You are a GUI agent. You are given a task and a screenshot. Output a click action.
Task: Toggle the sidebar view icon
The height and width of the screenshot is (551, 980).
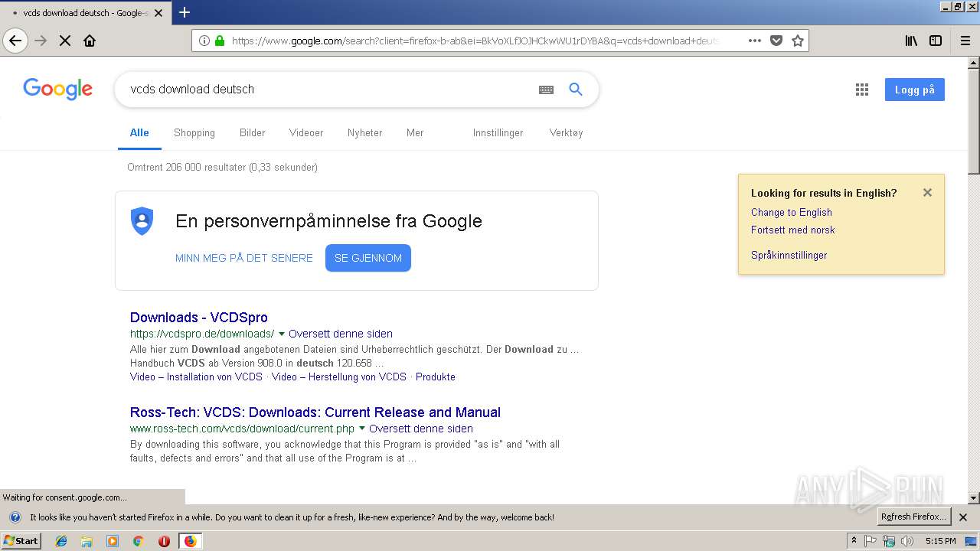coord(936,41)
